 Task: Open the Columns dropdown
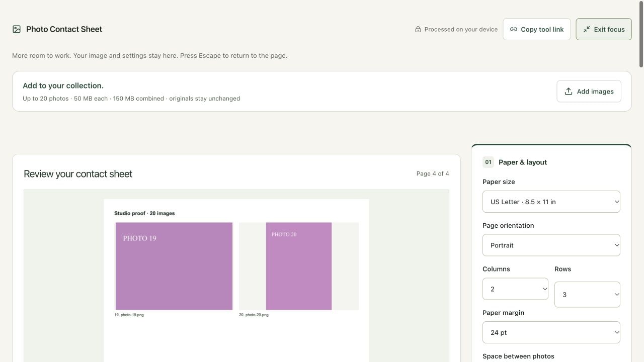(515, 289)
